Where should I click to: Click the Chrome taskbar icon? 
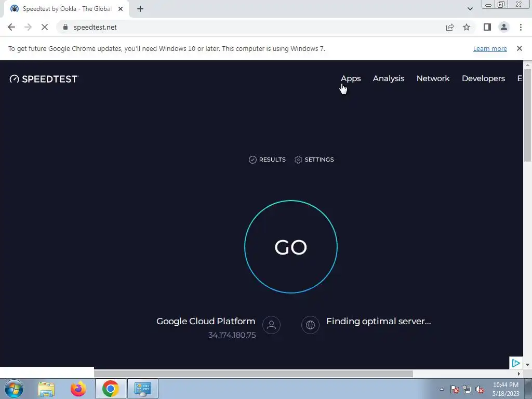(x=110, y=389)
